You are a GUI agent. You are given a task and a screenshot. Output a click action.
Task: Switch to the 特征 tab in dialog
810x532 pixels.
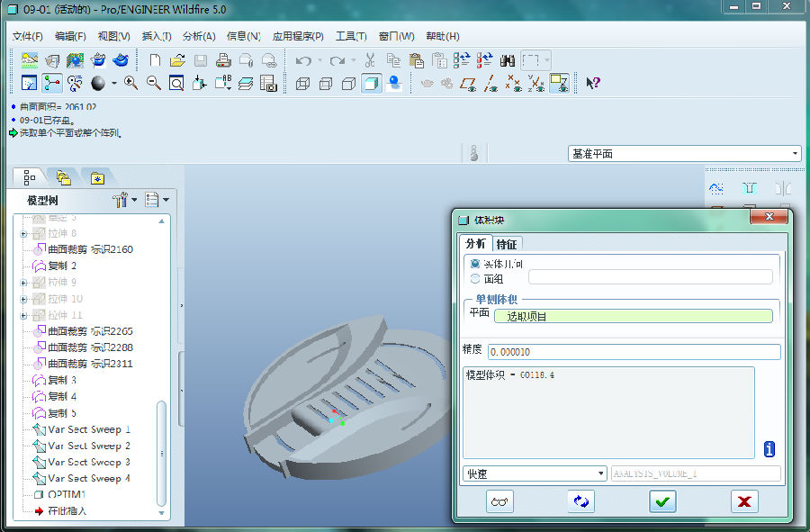click(507, 244)
